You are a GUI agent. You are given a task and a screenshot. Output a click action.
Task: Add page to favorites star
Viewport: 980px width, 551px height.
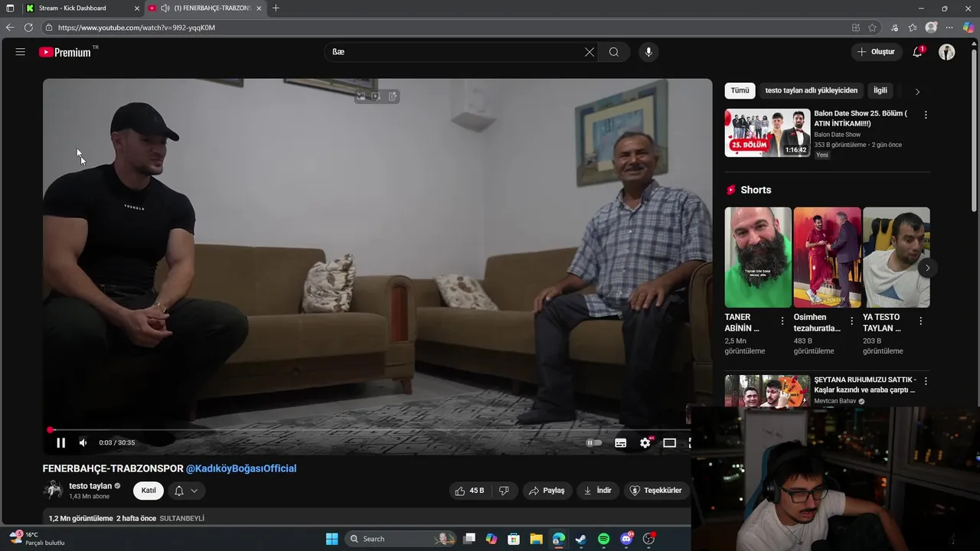(872, 28)
